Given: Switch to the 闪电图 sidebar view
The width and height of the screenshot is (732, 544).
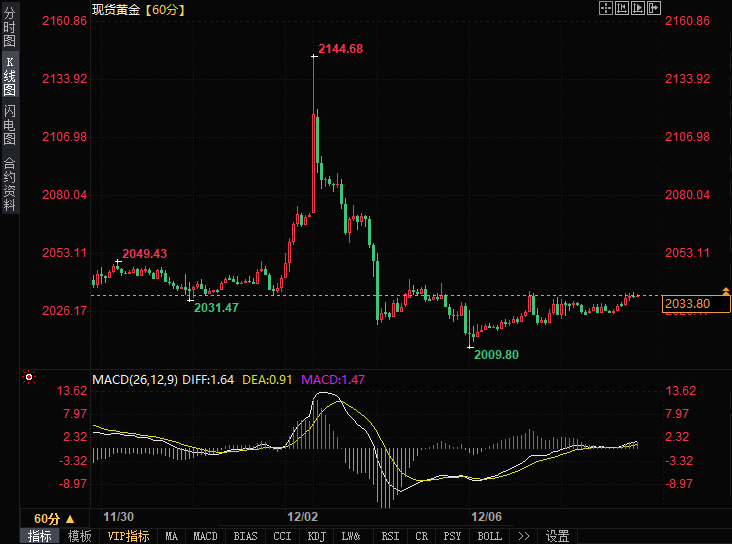Looking at the screenshot, I should tap(9, 124).
